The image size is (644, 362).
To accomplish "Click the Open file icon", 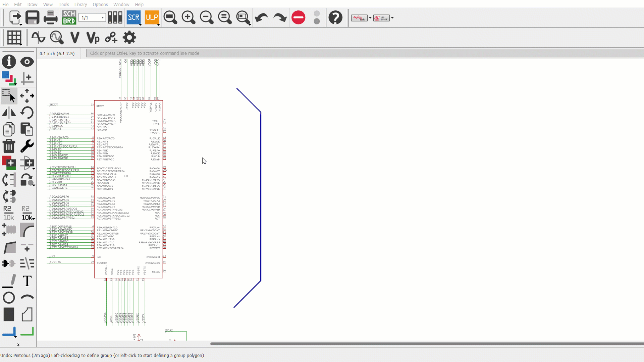I will coord(15,17).
